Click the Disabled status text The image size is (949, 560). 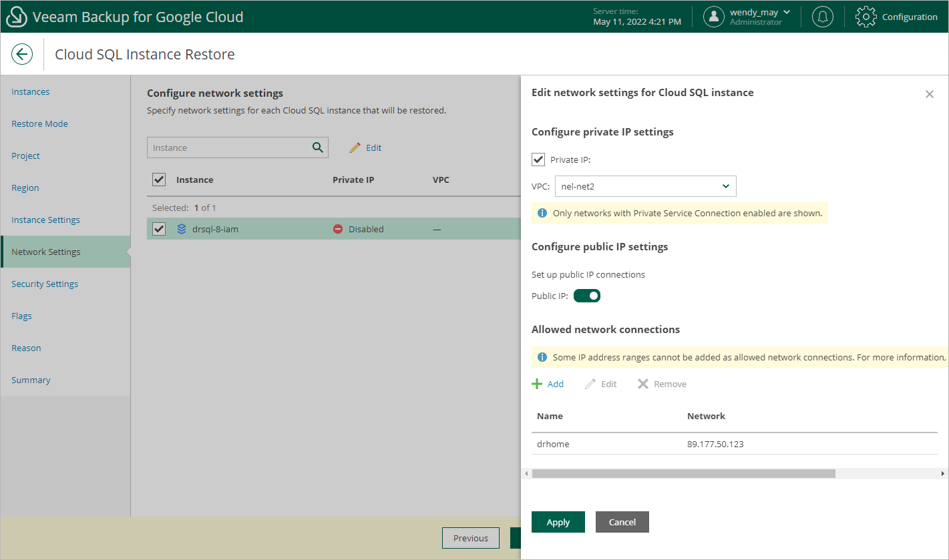pyautogui.click(x=366, y=229)
